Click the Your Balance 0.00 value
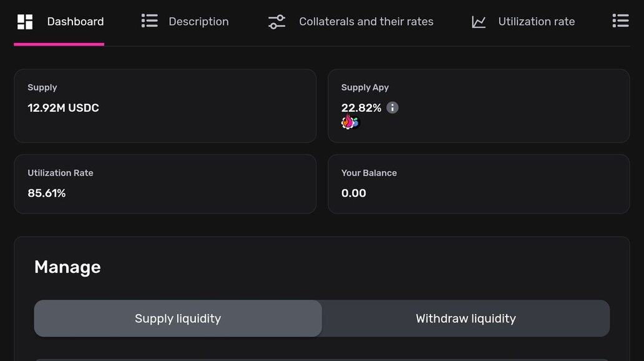Image resolution: width=644 pixels, height=361 pixels. point(354,194)
